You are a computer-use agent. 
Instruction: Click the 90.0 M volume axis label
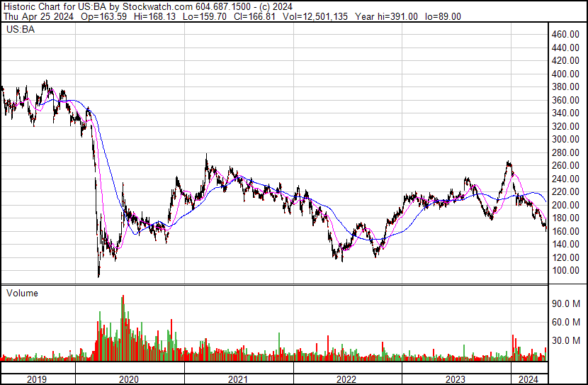coord(567,303)
